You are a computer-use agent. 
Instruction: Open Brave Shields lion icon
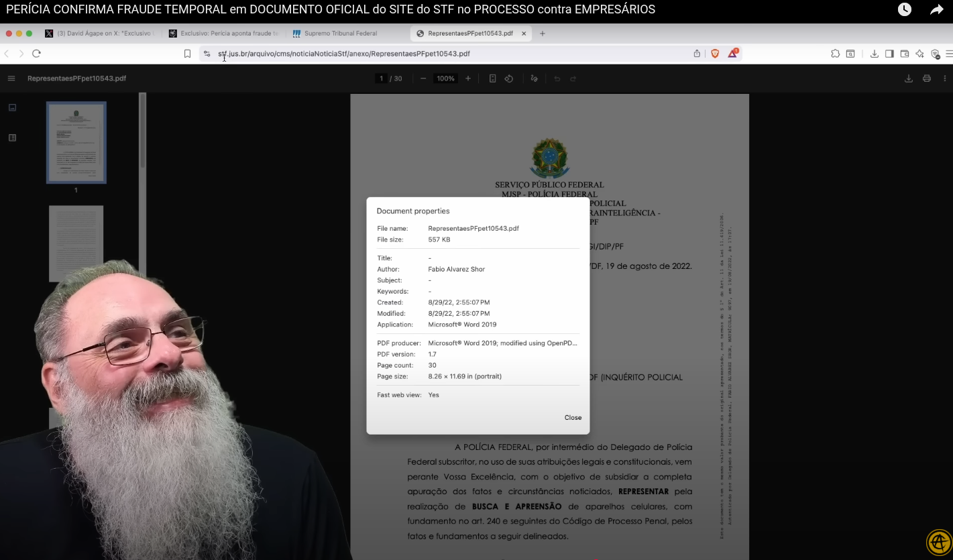pos(715,54)
